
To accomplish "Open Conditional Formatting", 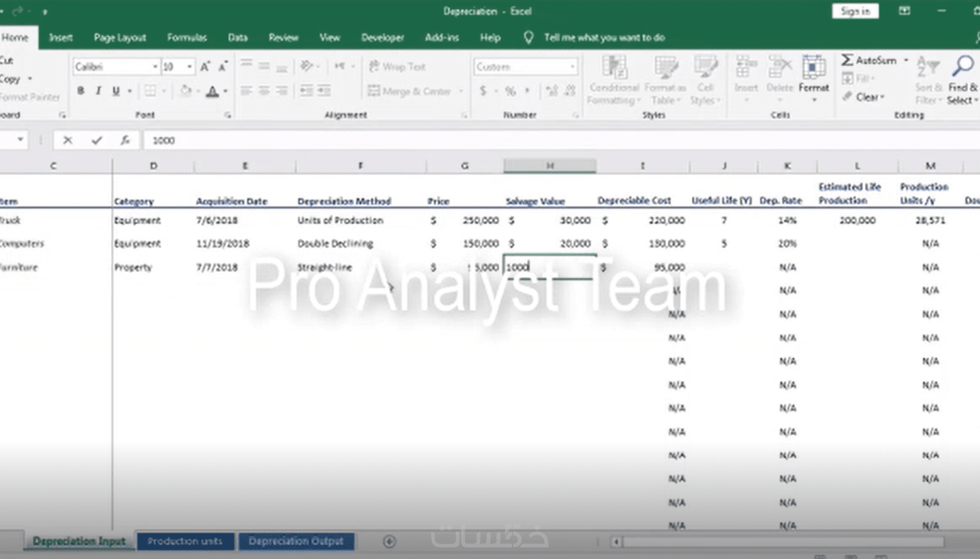I will (x=614, y=80).
